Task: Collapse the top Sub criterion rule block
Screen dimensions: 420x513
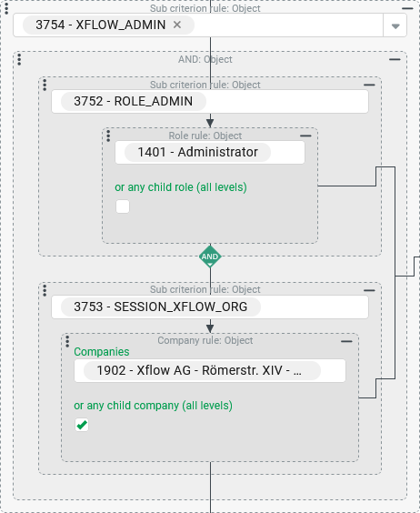Action: (407, 8)
